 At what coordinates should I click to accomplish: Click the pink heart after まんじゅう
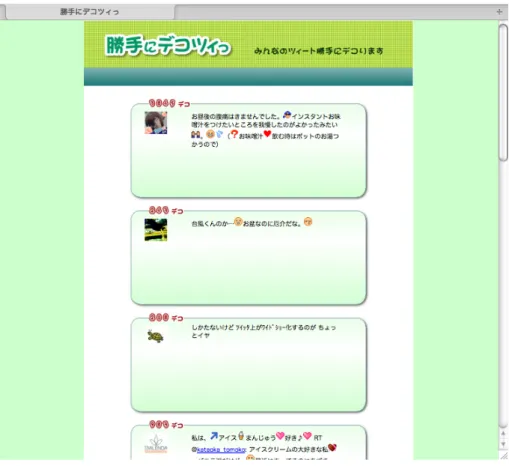[x=280, y=435]
